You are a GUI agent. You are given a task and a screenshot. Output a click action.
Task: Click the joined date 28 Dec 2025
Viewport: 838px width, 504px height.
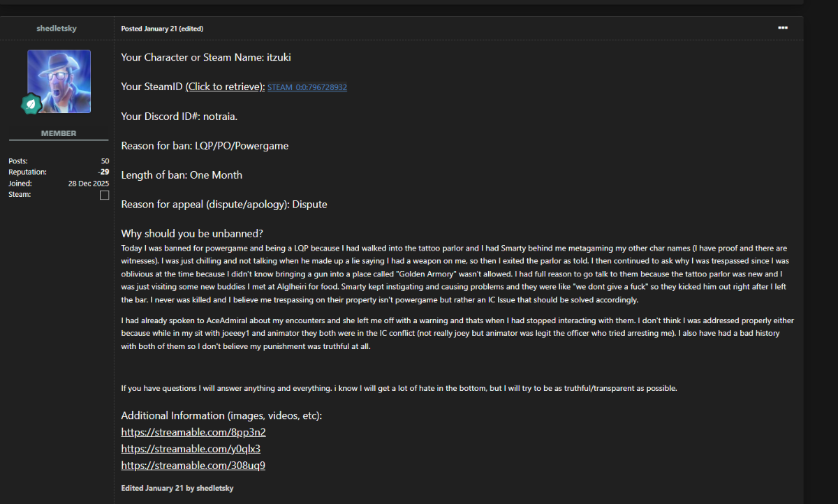89,183
